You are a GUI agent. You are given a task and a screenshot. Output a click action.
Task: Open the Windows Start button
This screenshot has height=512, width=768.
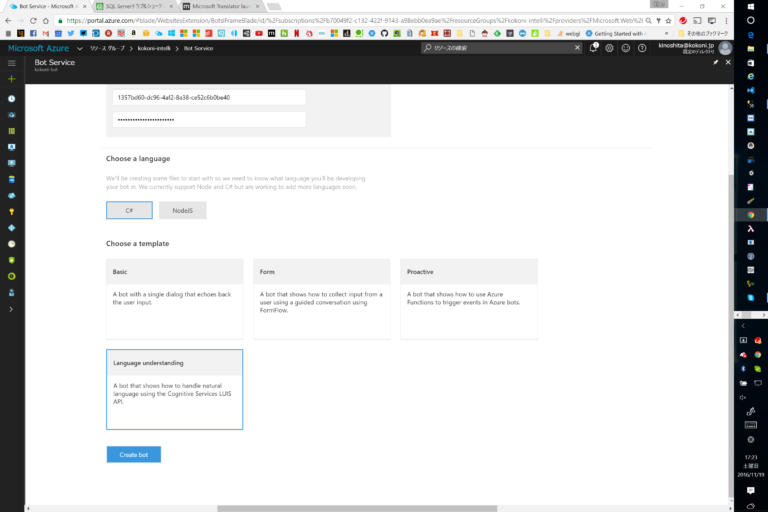pos(751,6)
